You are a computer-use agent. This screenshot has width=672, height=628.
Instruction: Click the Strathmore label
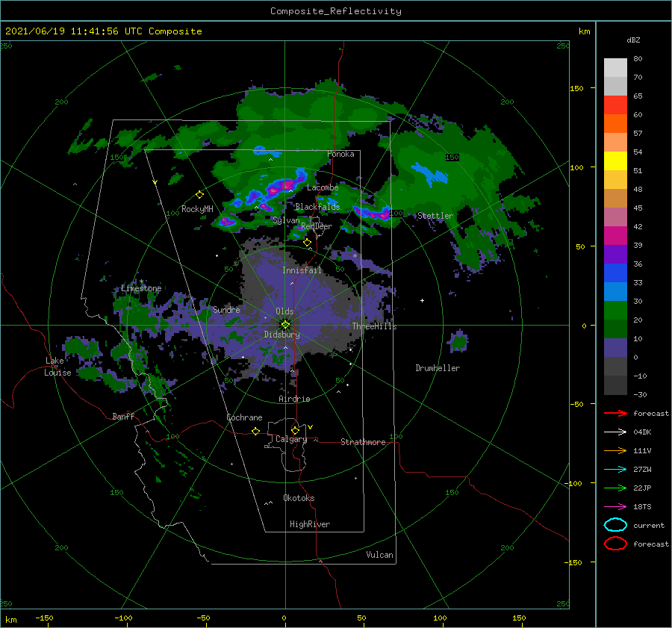pyautogui.click(x=363, y=442)
